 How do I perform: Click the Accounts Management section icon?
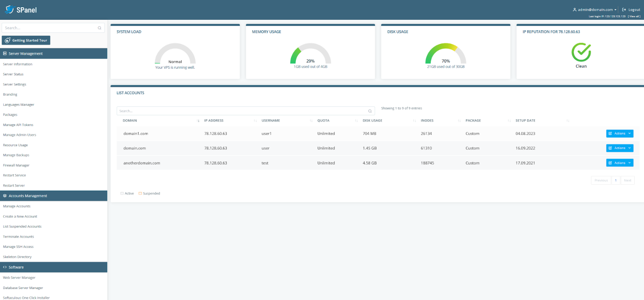click(4, 195)
